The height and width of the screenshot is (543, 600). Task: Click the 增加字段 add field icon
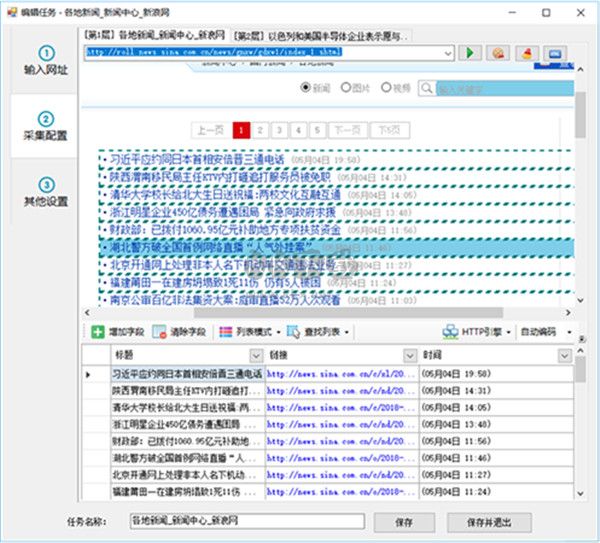coord(97,331)
